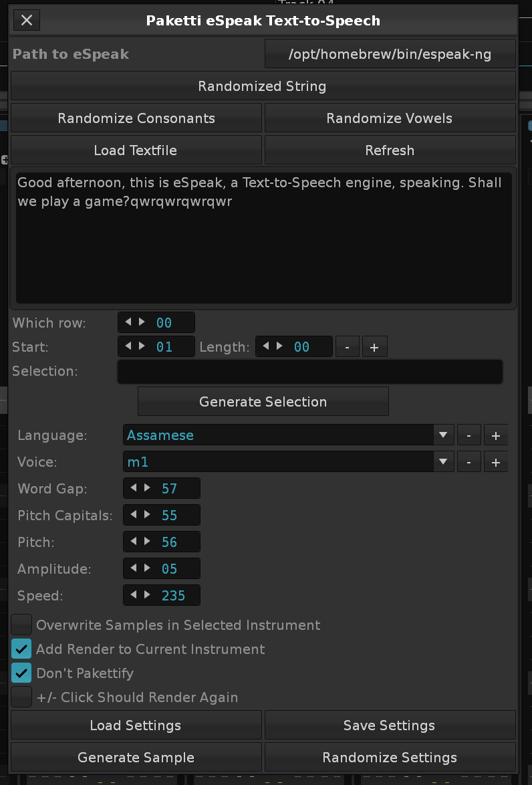Enable +/- Click Should Render Again
The height and width of the screenshot is (785, 532).
tap(21, 697)
